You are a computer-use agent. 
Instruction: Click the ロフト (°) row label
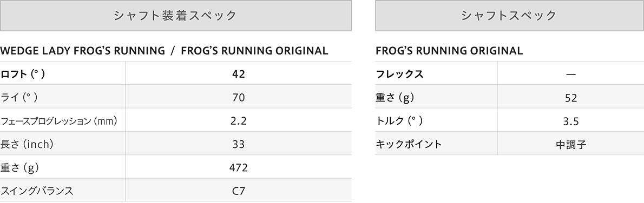click(23, 74)
